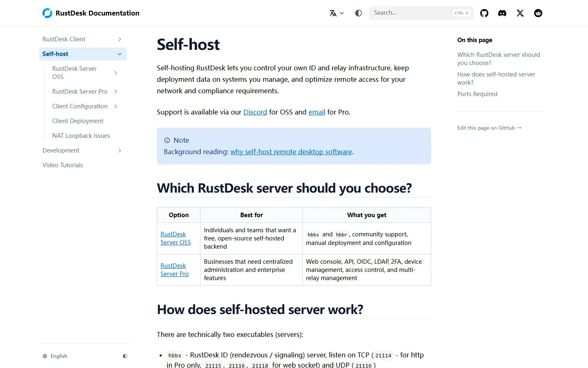This screenshot has height=368, width=588.
Task: Open RustDesk Server OSS table link
Action: pos(176,238)
